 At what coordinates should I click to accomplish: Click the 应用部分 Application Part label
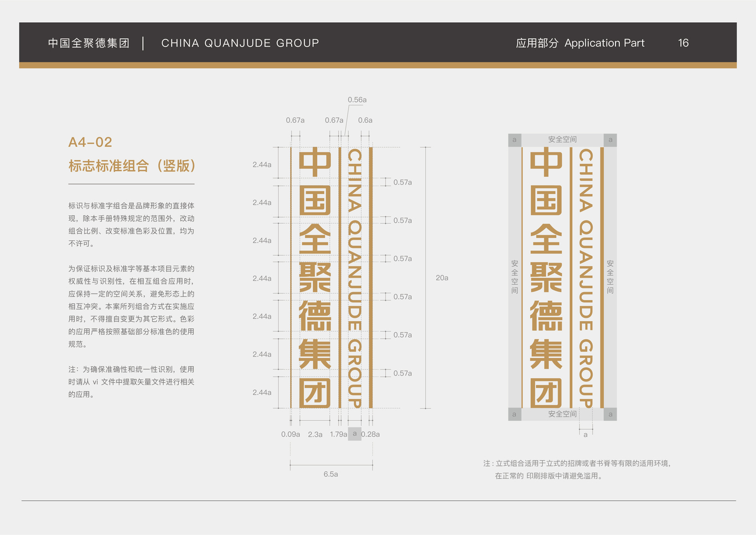tap(580, 43)
